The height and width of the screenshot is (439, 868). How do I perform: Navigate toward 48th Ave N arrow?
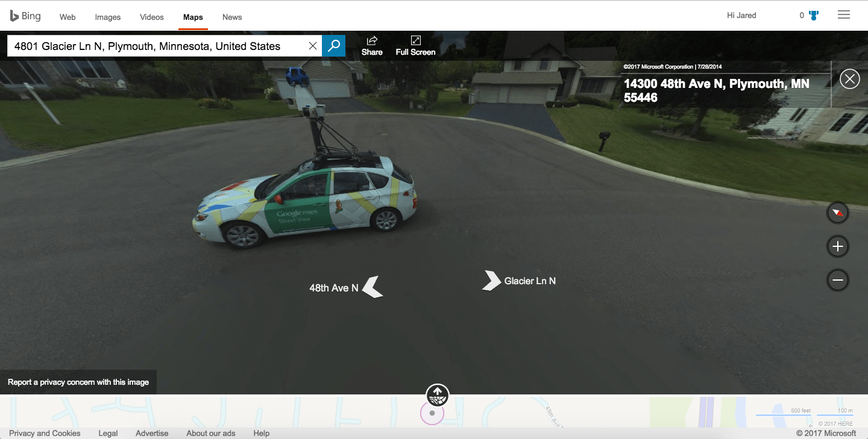[x=374, y=287]
